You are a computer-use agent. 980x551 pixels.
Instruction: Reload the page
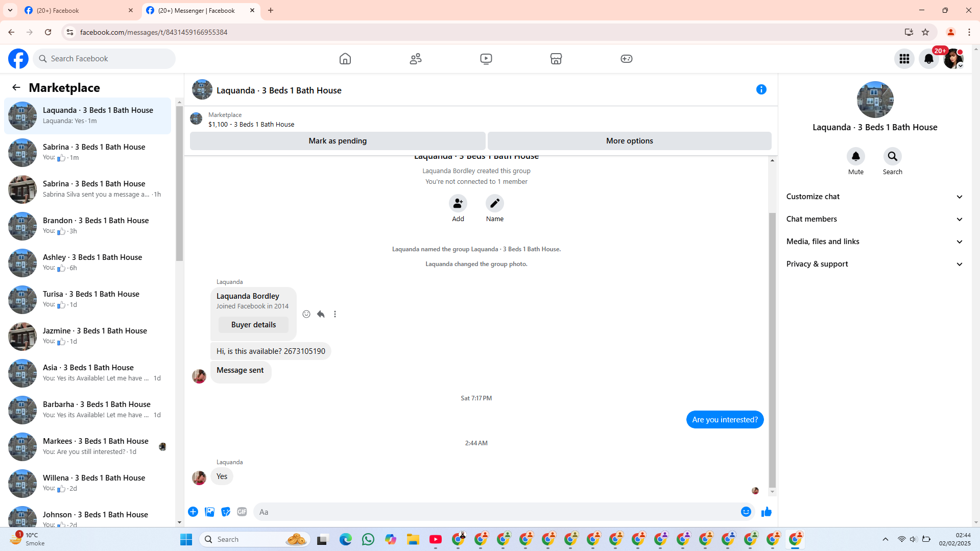coord(48,32)
